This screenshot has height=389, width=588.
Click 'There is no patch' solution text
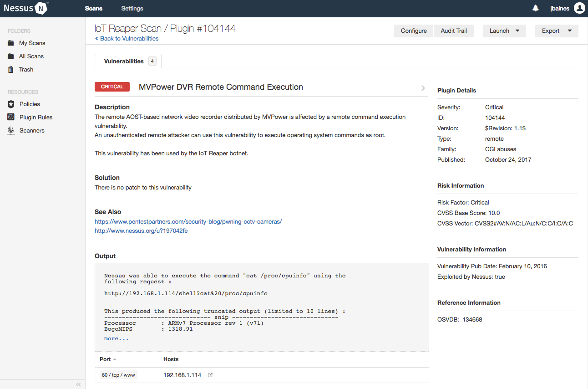point(143,187)
